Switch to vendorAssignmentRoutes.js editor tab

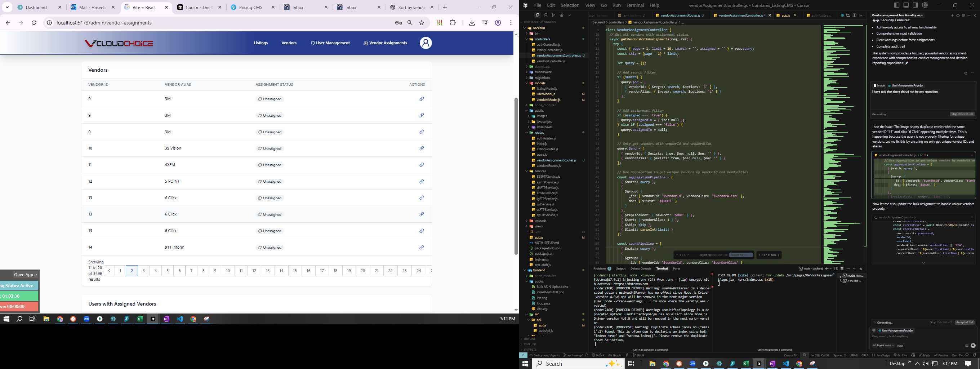coord(680,15)
